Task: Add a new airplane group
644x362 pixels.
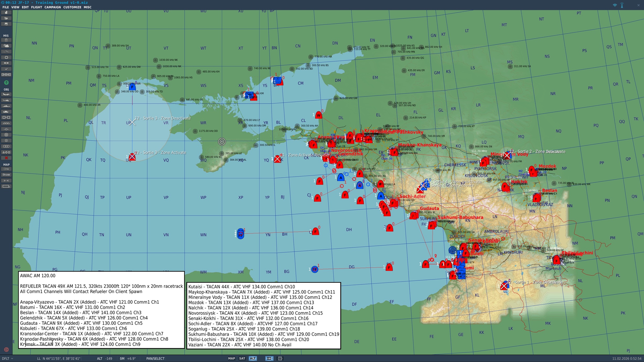Action: click(6, 95)
